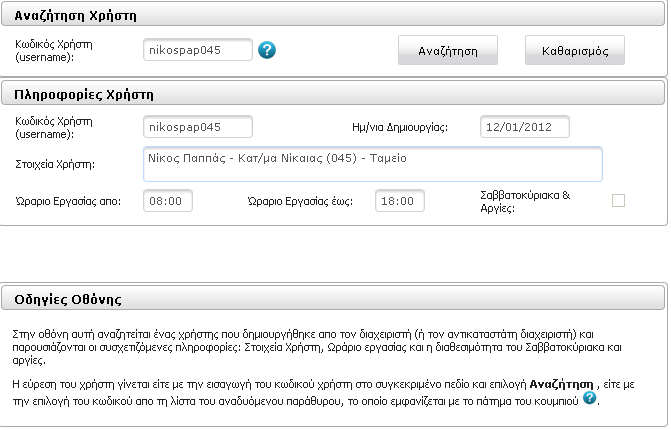Click inside the Στοιχεία Χρήστη text area
Viewport: 671px width, 430px height.
[x=373, y=164]
